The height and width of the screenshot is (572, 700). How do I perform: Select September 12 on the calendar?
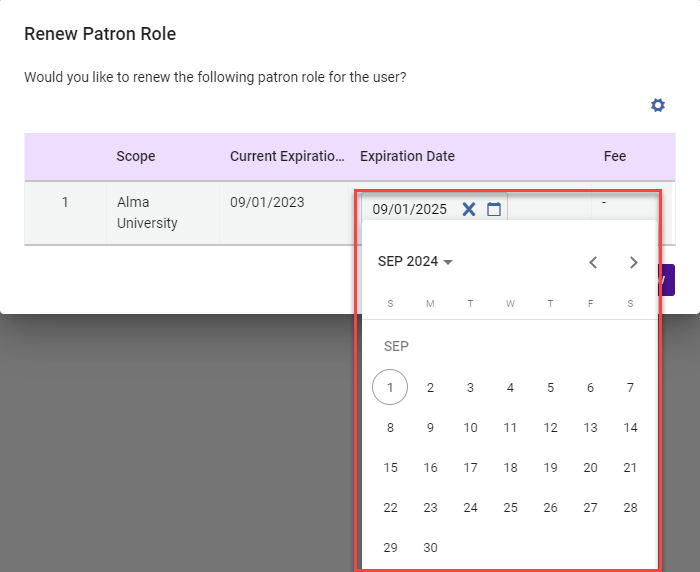(550, 428)
